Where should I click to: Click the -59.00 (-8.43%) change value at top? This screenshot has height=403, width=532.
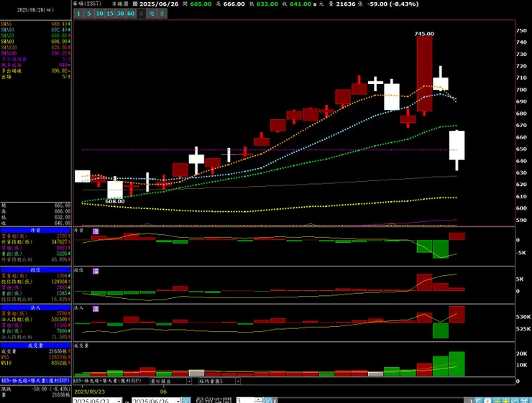[393, 4]
